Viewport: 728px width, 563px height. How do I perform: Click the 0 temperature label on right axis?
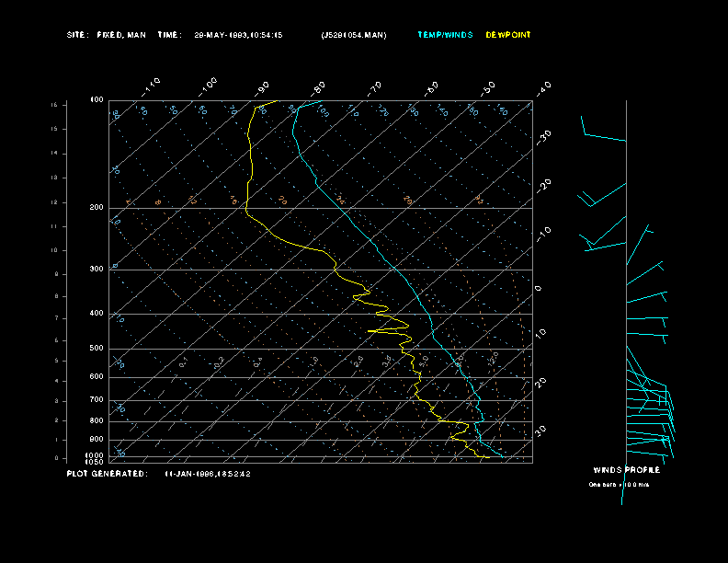tap(538, 289)
